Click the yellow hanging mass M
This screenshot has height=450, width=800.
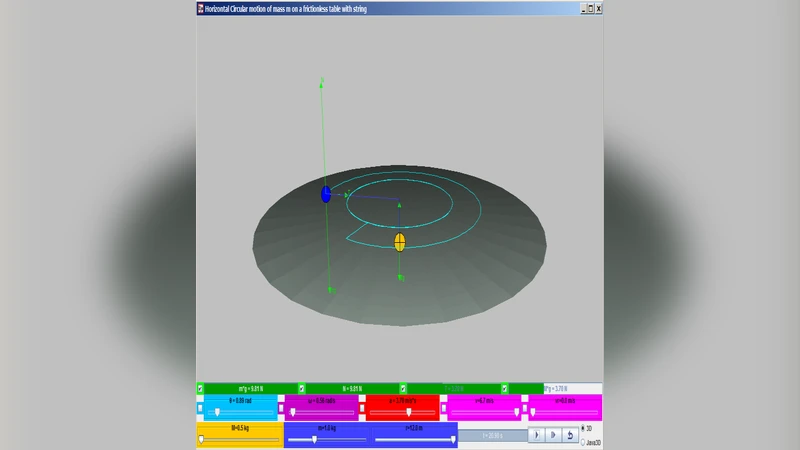click(x=400, y=242)
